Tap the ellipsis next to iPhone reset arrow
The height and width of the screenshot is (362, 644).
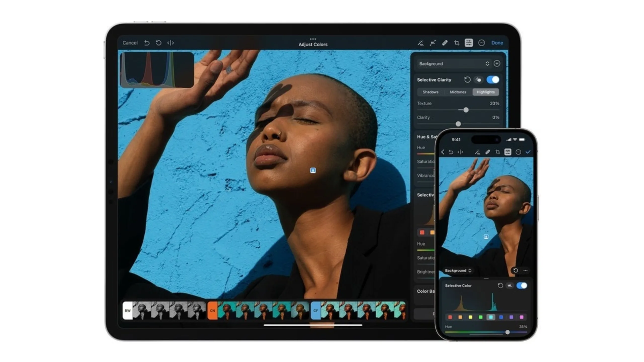click(525, 270)
